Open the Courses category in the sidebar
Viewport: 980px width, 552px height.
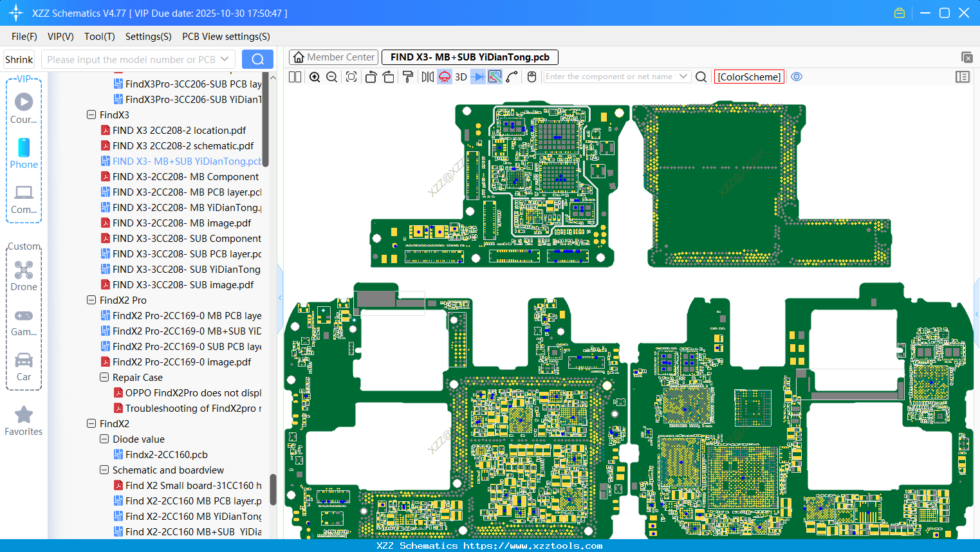pyautogui.click(x=24, y=108)
